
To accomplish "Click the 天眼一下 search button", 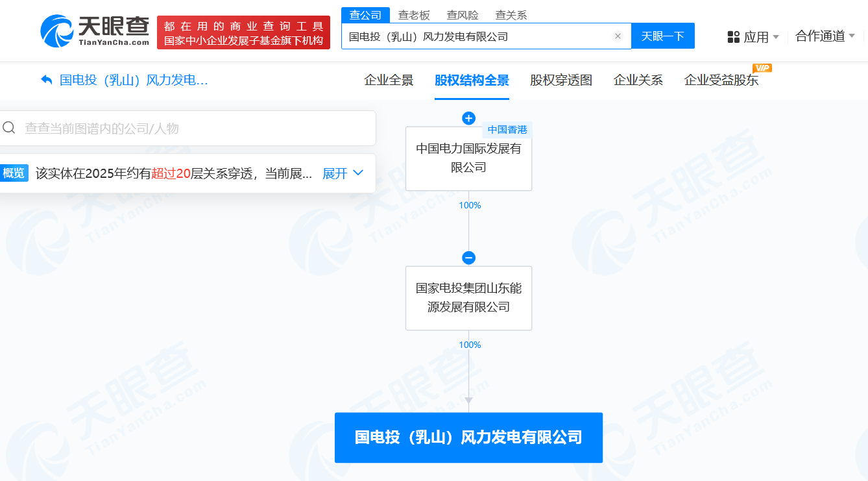I will 663,36.
